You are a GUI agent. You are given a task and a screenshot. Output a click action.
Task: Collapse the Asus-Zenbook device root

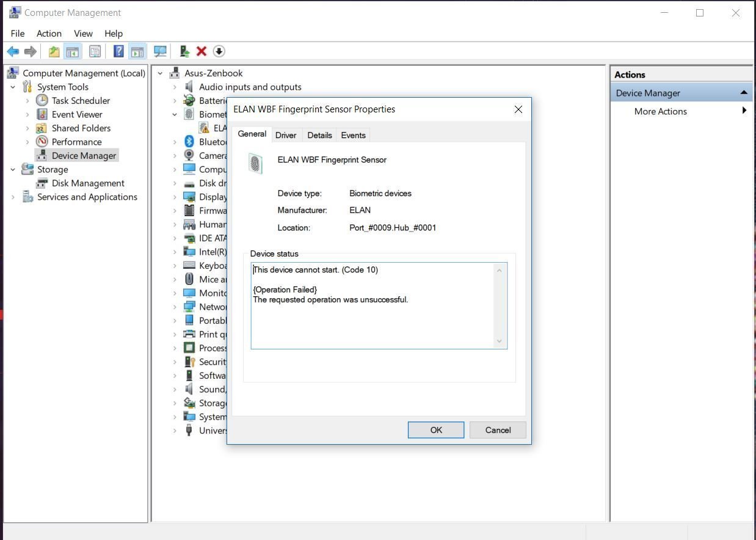point(161,73)
